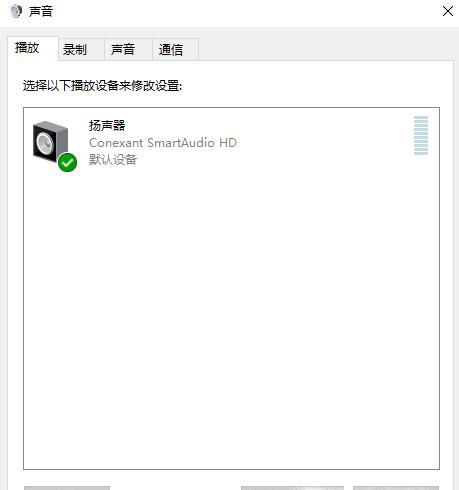Click the 声音 window title text
This screenshot has width=459, height=490.
41,11
